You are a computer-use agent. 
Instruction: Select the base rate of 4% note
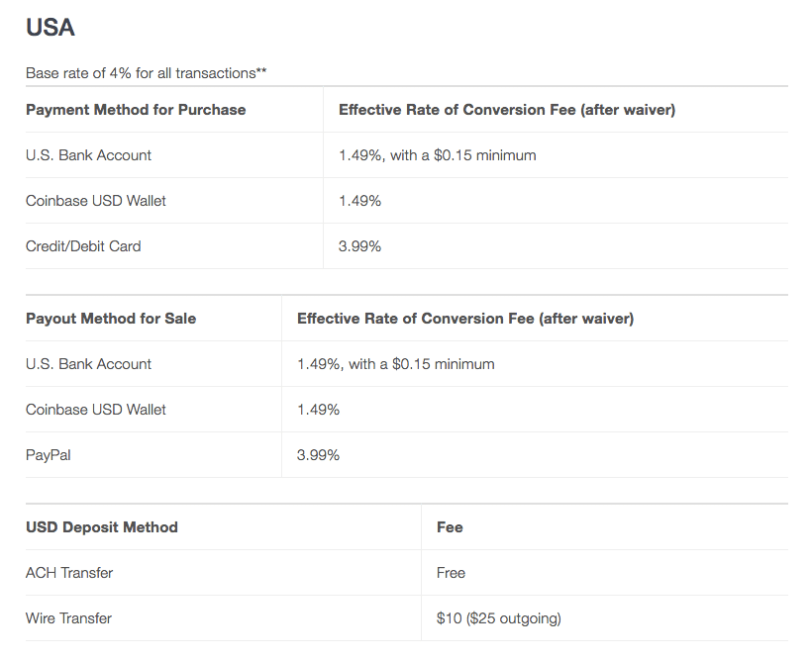(x=146, y=73)
